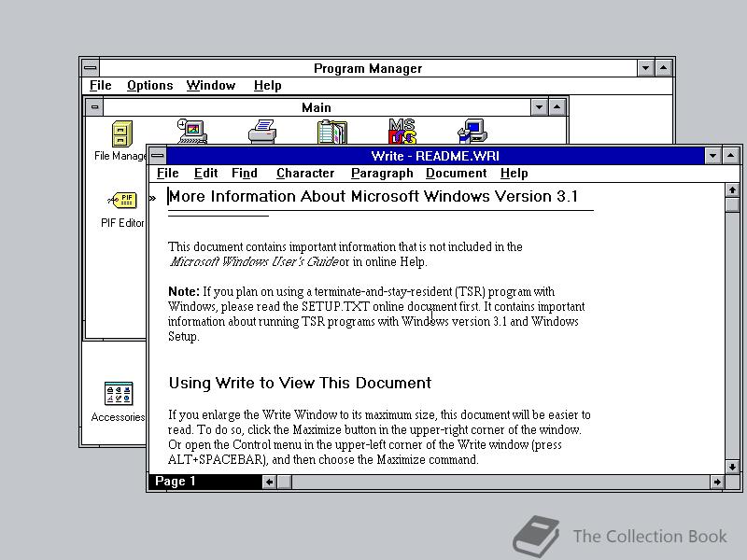Open the Accessories group icon

click(x=119, y=393)
